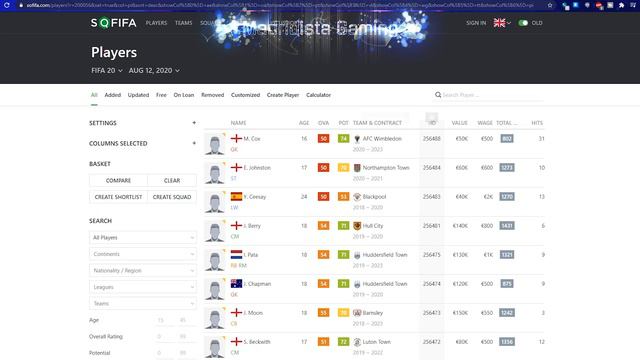Sort table by OVA column header

point(323,123)
